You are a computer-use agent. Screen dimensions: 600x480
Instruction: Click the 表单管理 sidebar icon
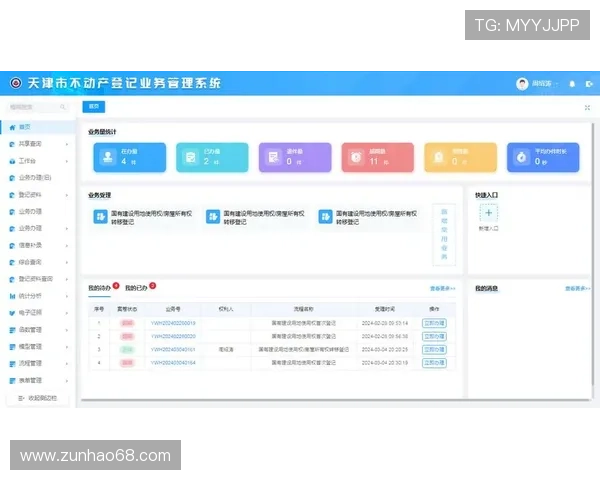tap(12, 380)
